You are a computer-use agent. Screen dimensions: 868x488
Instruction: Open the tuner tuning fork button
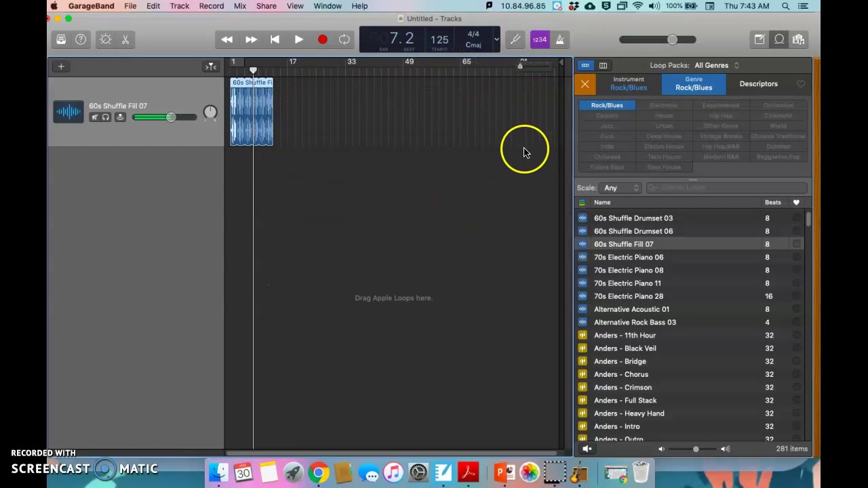pyautogui.click(x=515, y=39)
